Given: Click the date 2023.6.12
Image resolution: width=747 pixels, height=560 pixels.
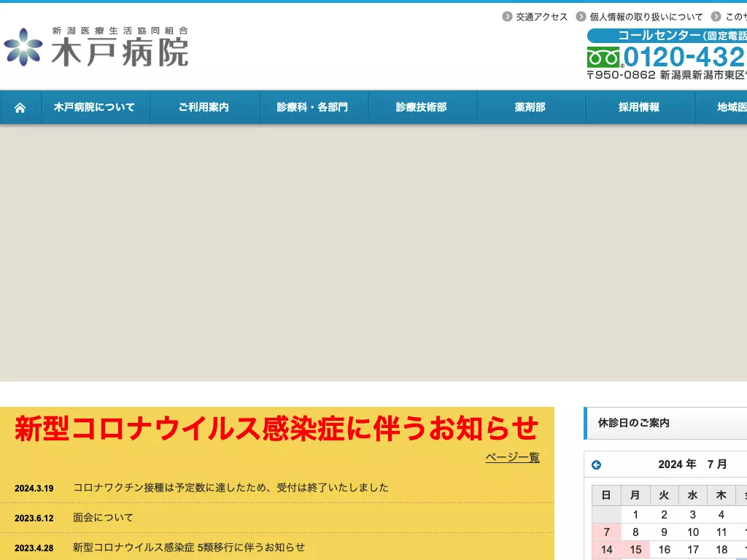Looking at the screenshot, I should tap(34, 518).
